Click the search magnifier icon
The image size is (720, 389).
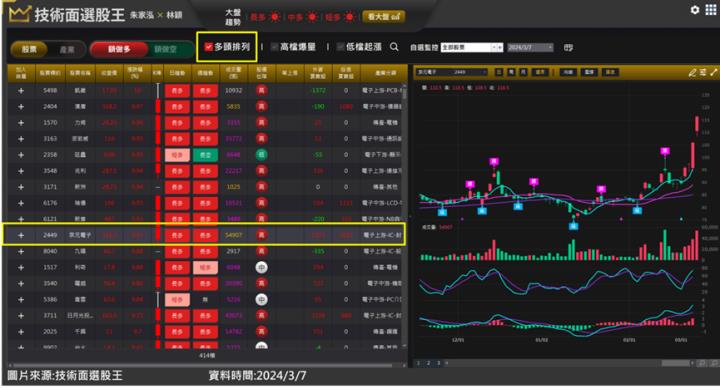point(394,47)
